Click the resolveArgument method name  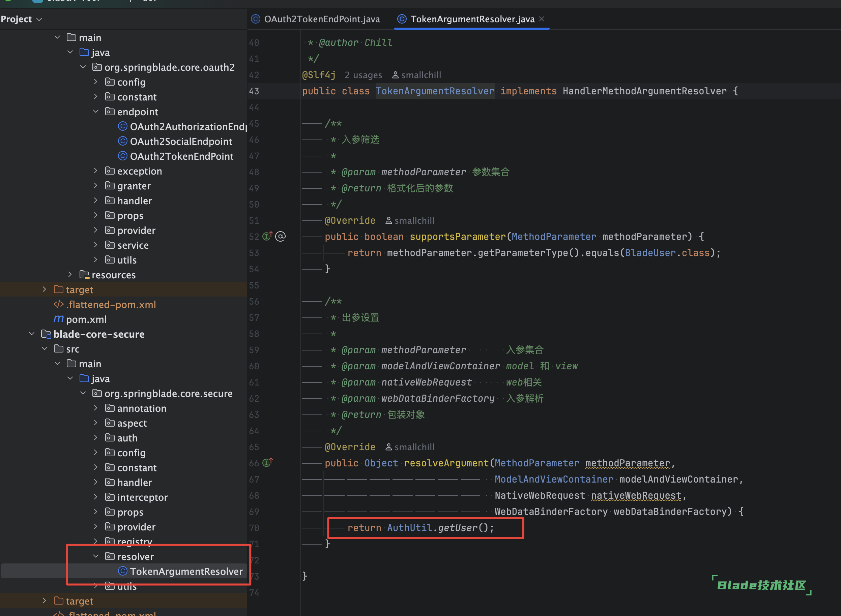(446, 463)
